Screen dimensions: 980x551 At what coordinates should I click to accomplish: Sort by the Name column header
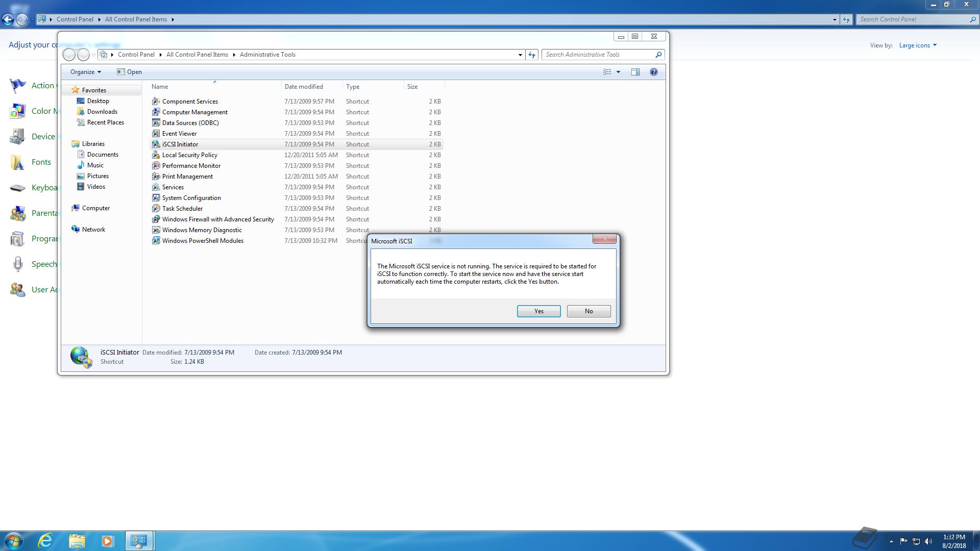214,87
